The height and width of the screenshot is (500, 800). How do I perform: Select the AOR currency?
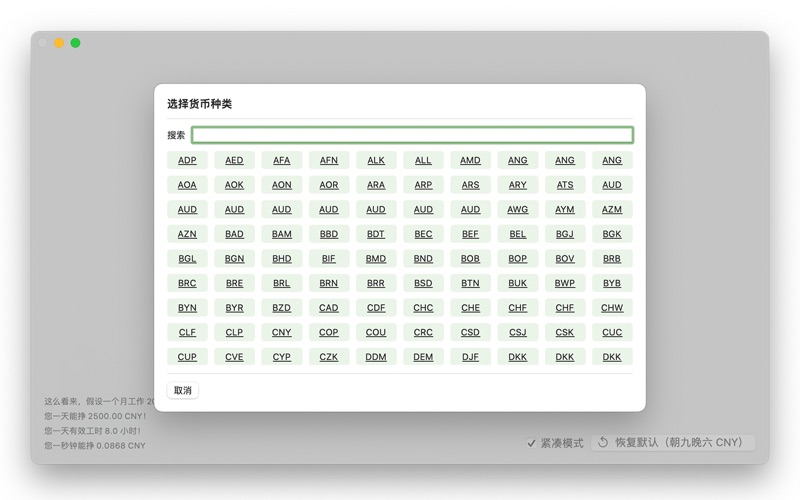329,185
